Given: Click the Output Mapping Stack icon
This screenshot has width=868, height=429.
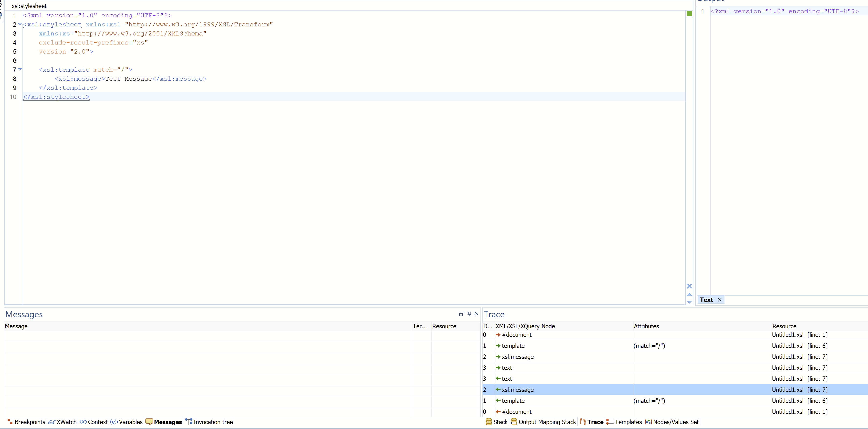Looking at the screenshot, I should point(514,422).
